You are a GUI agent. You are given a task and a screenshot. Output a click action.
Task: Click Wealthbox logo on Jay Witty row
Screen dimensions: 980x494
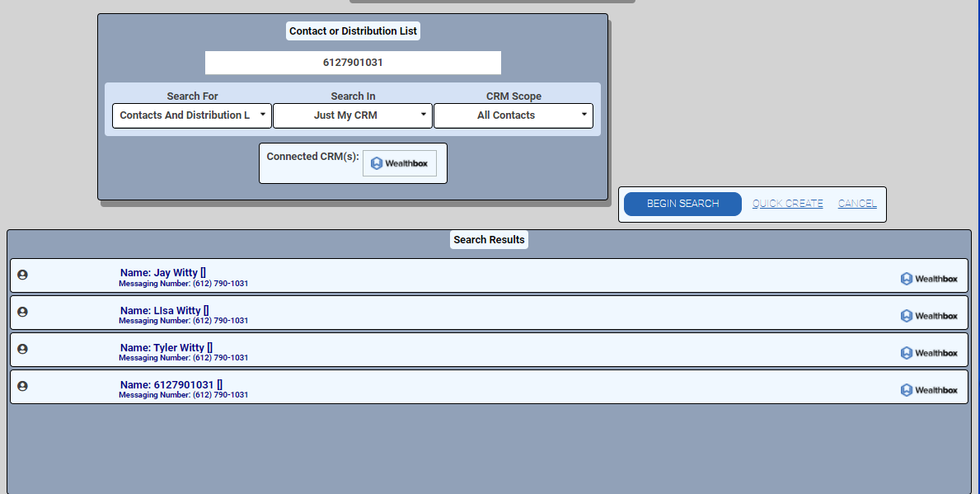pyautogui.click(x=929, y=279)
